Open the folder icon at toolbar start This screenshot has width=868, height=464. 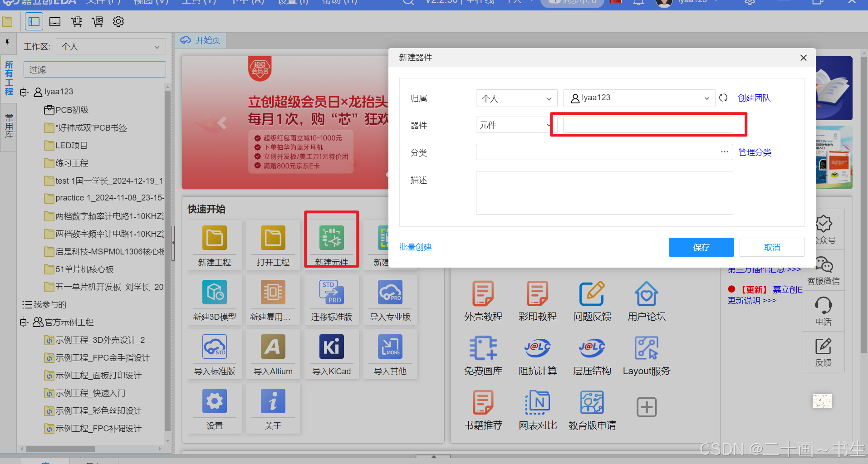pyautogui.click(x=7, y=21)
